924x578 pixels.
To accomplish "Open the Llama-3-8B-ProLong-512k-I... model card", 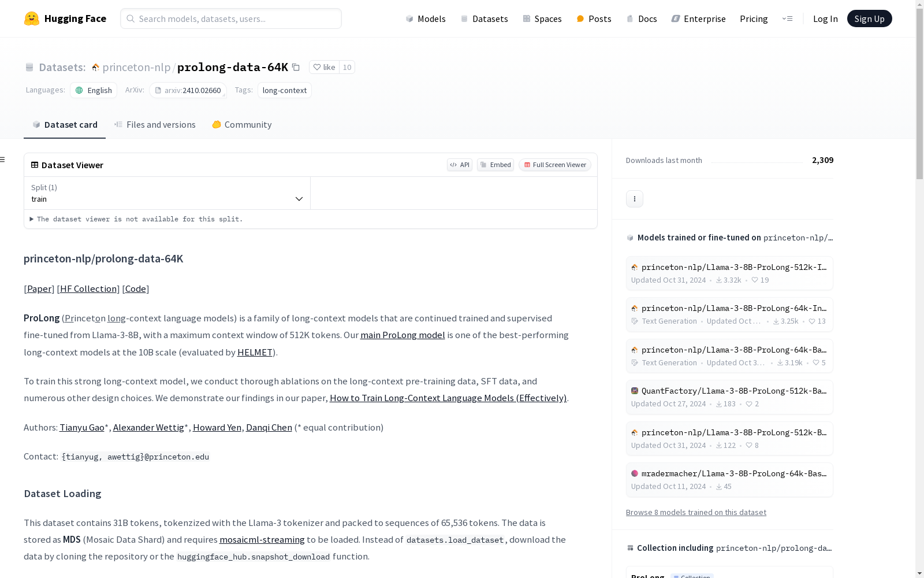I will [x=729, y=273].
